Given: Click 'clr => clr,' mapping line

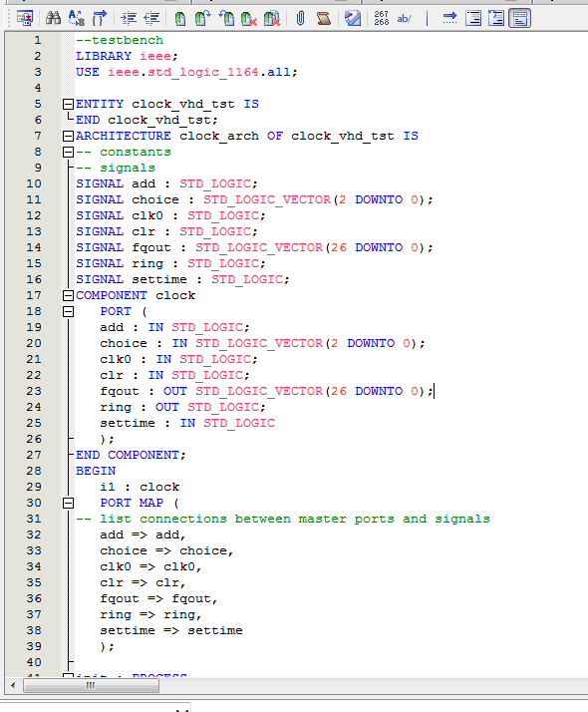Looking at the screenshot, I should click(143, 582).
